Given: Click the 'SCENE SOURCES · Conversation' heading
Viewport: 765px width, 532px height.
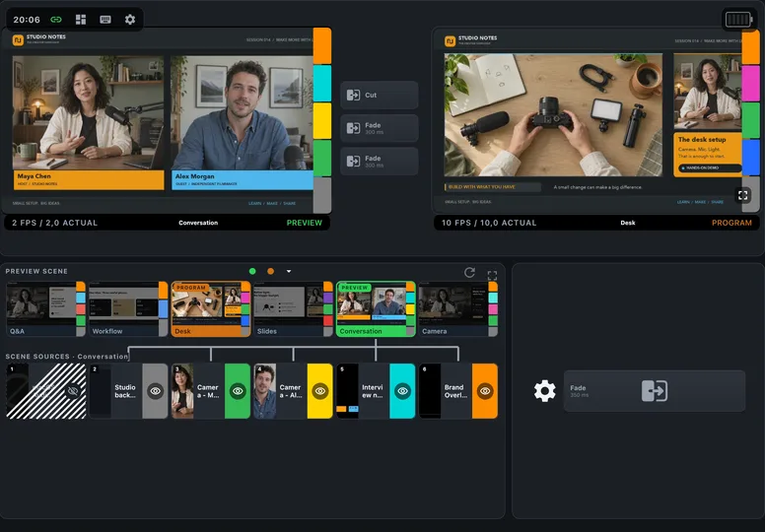Looking at the screenshot, I should (66, 357).
